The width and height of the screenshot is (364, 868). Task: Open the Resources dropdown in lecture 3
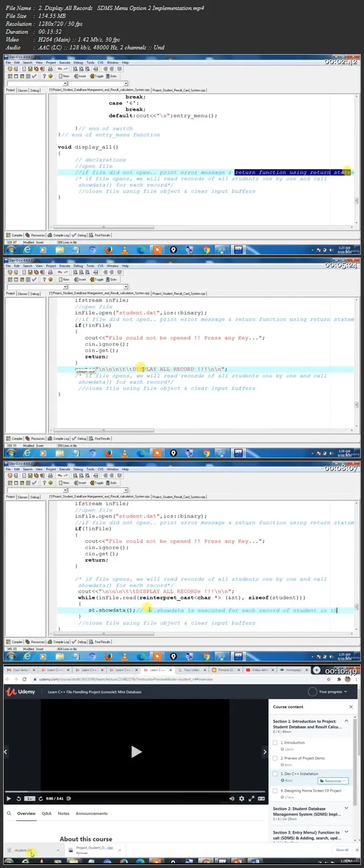pyautogui.click(x=333, y=781)
